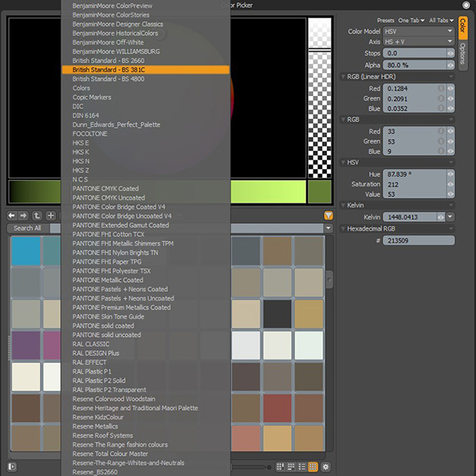Choose Resene Metallics from the list
Viewport: 476px width, 476px height.
tap(145, 426)
